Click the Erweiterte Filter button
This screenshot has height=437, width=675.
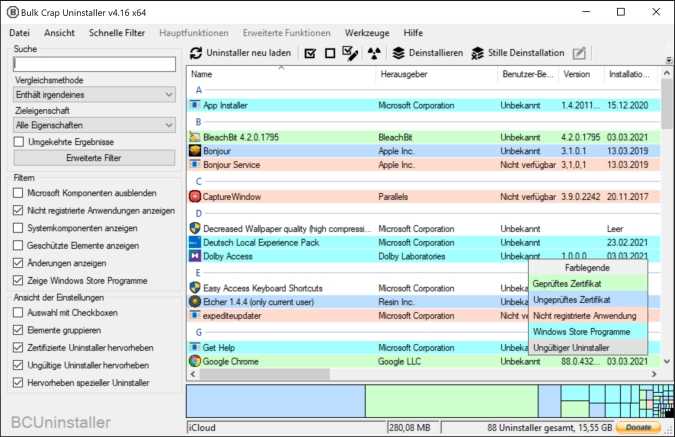tap(94, 158)
